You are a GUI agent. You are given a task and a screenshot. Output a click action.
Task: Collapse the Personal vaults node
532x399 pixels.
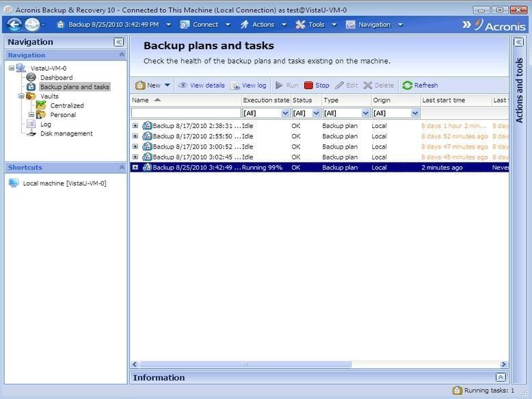(31, 115)
